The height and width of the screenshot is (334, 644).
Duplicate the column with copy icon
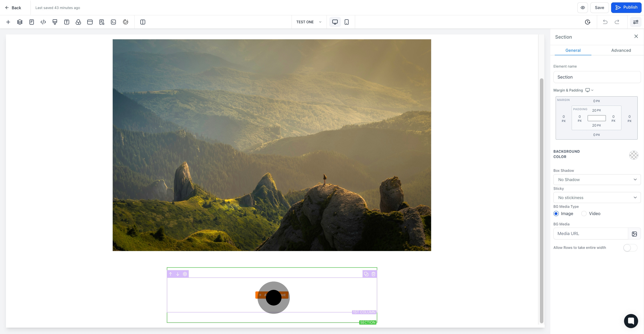pyautogui.click(x=366, y=274)
